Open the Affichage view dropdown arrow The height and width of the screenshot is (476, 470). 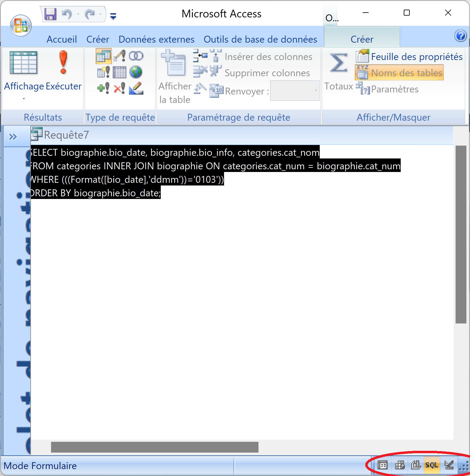pos(24,99)
